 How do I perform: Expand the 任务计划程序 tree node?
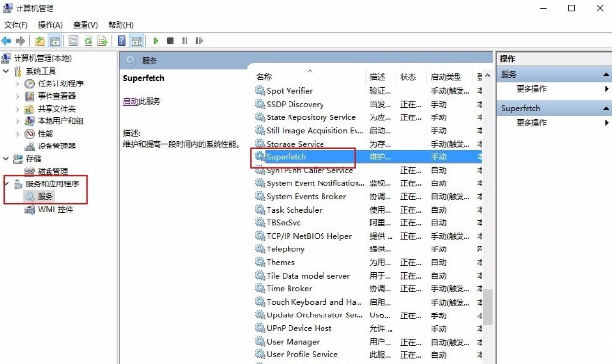tap(17, 83)
